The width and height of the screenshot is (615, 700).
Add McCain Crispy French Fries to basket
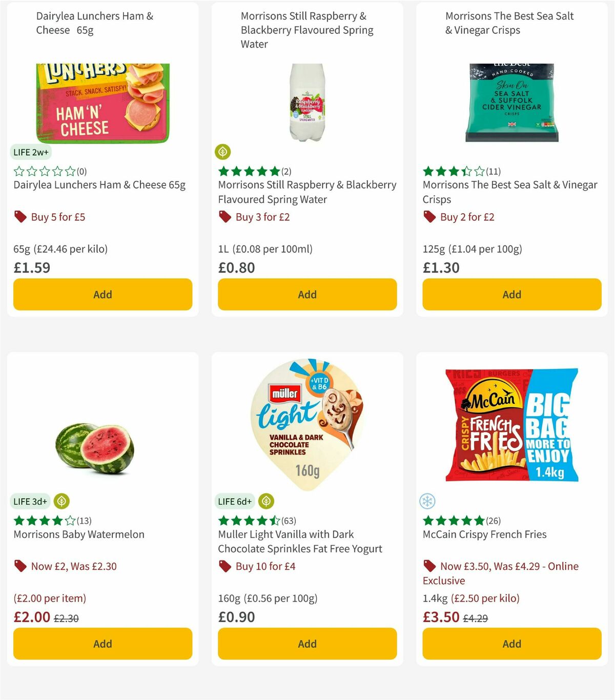click(x=511, y=644)
